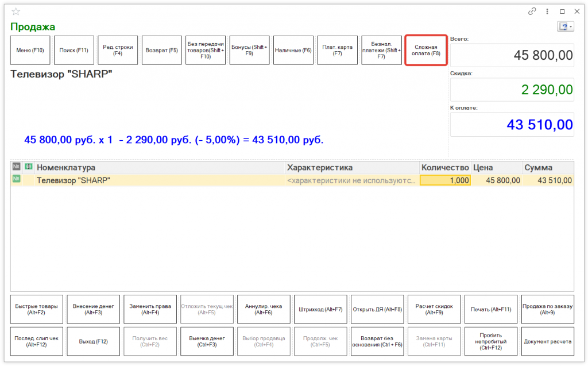
Task: Pay with Наличные (F6)
Action: pyautogui.click(x=293, y=51)
